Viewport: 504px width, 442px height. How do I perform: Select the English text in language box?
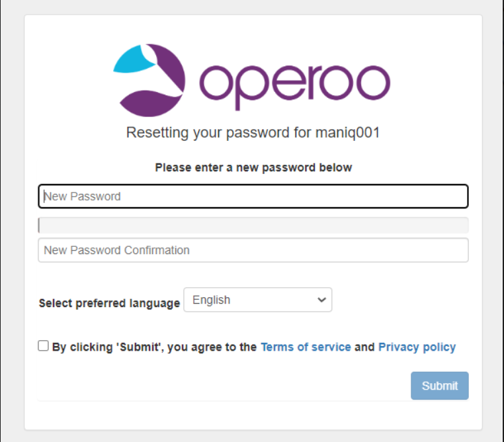[212, 300]
